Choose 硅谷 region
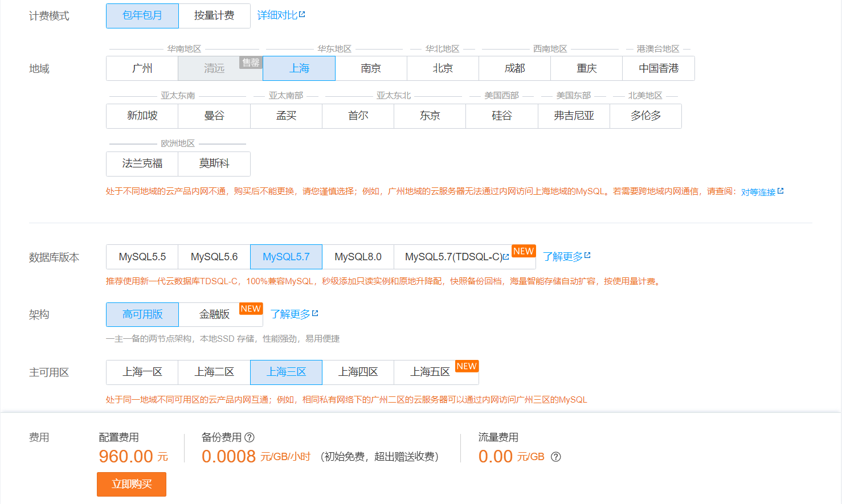This screenshot has height=504, width=842. (x=502, y=116)
